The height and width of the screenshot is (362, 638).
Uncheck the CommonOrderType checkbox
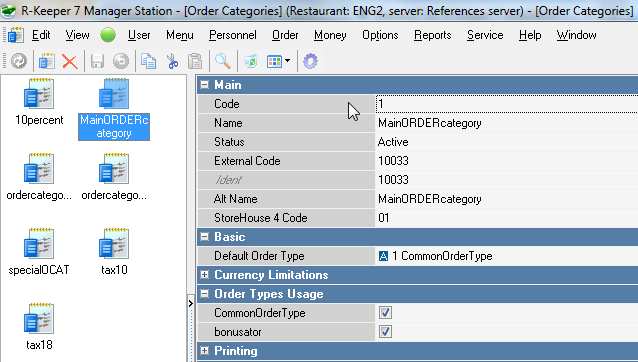click(x=385, y=312)
